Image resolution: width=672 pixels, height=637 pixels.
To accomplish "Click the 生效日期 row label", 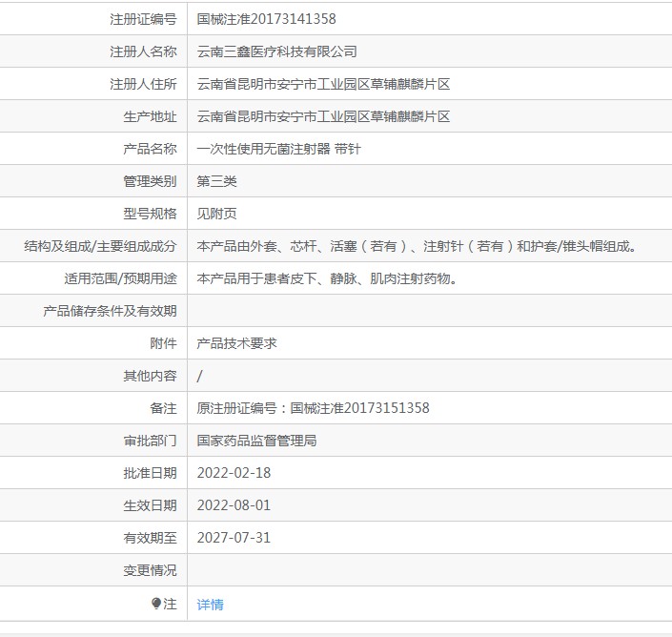I will click(150, 505).
